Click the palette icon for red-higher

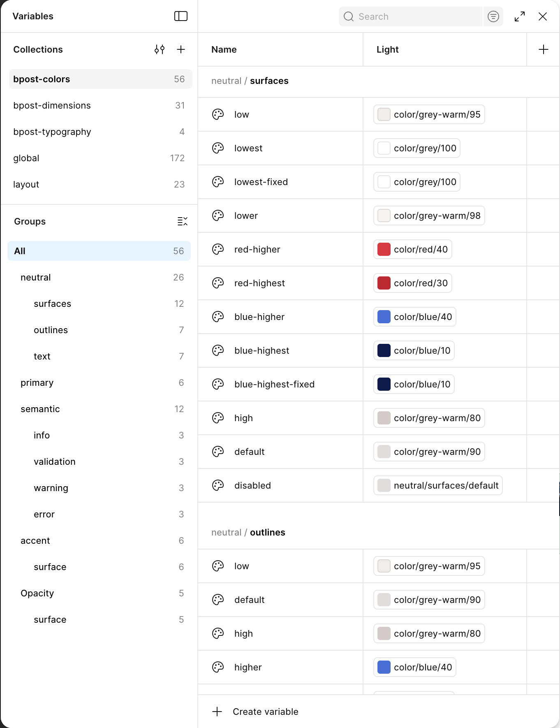(218, 249)
